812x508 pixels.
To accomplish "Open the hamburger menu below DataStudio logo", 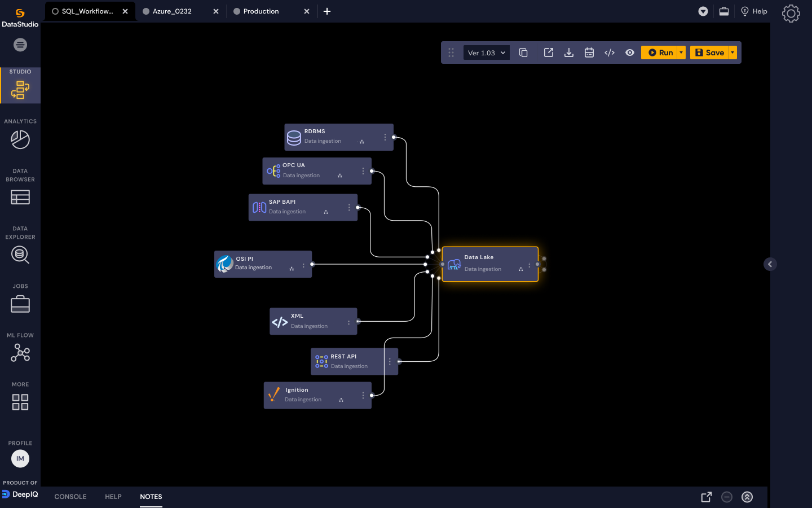I will [x=20, y=45].
